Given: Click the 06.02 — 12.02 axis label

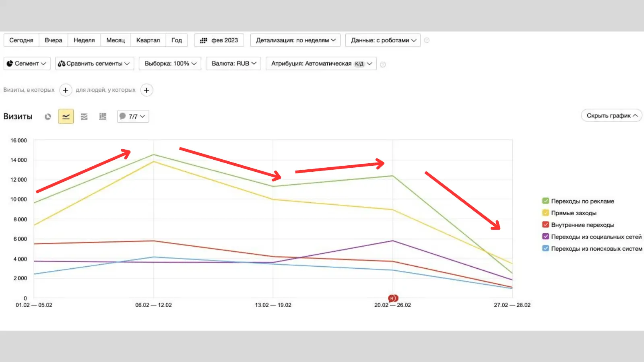Looking at the screenshot, I should click(x=153, y=305).
